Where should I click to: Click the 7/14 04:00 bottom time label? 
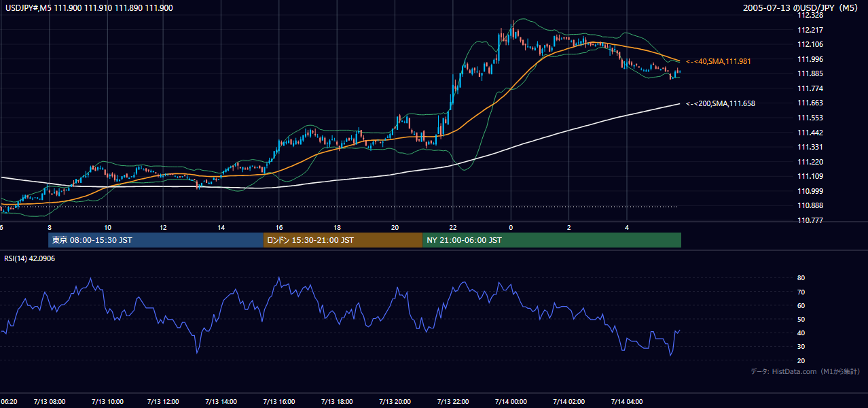pos(626,402)
